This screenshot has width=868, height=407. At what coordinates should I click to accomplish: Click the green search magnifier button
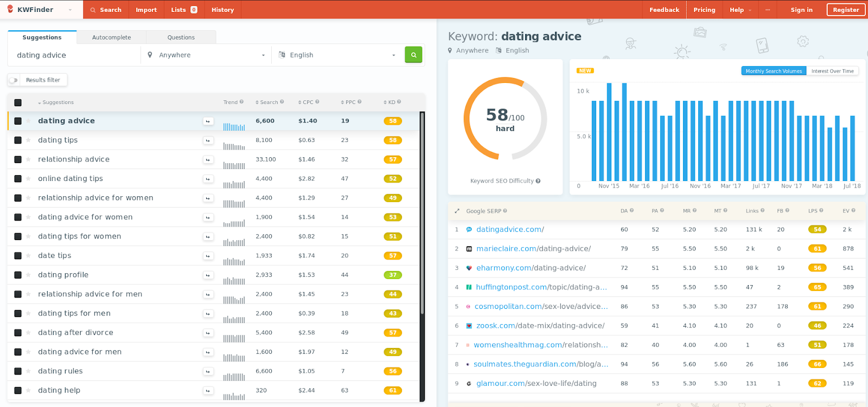click(413, 55)
